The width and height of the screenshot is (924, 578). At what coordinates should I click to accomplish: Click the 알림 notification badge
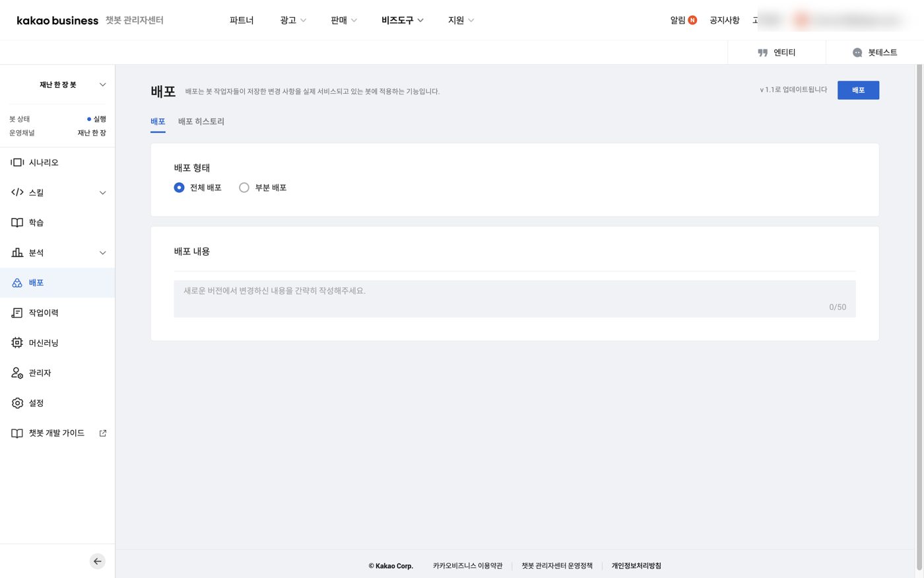tap(692, 20)
